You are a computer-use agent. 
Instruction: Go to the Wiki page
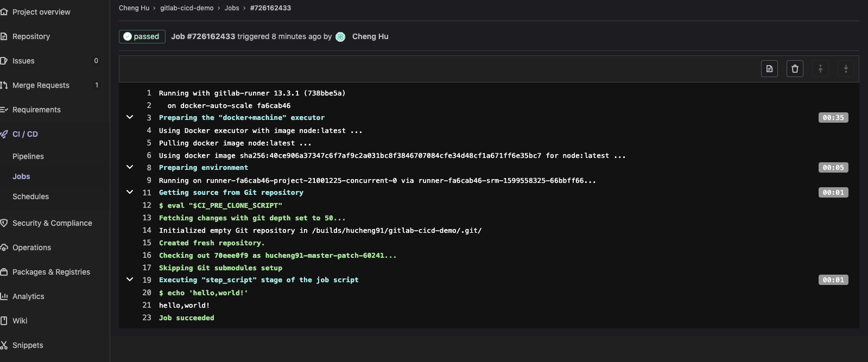pyautogui.click(x=20, y=321)
